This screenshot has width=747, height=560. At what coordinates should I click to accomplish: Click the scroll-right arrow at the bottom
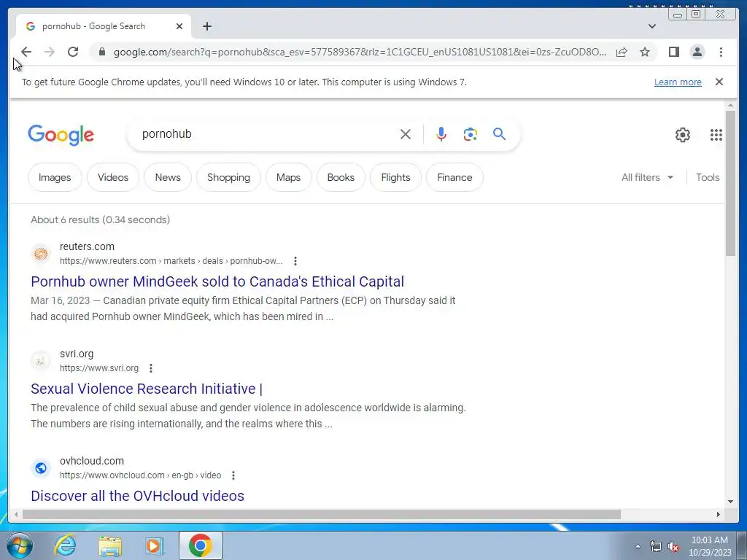pyautogui.click(x=719, y=514)
